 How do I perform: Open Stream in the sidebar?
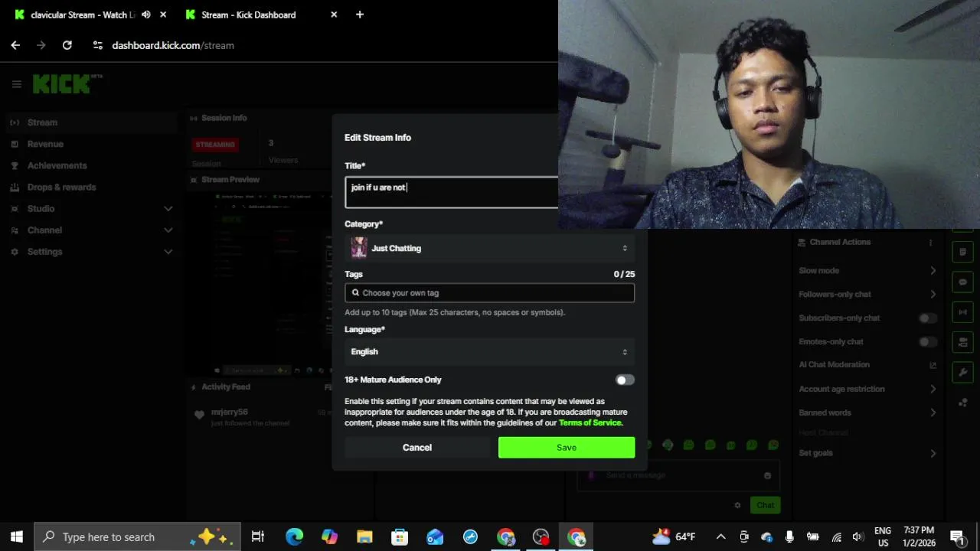pos(90,122)
